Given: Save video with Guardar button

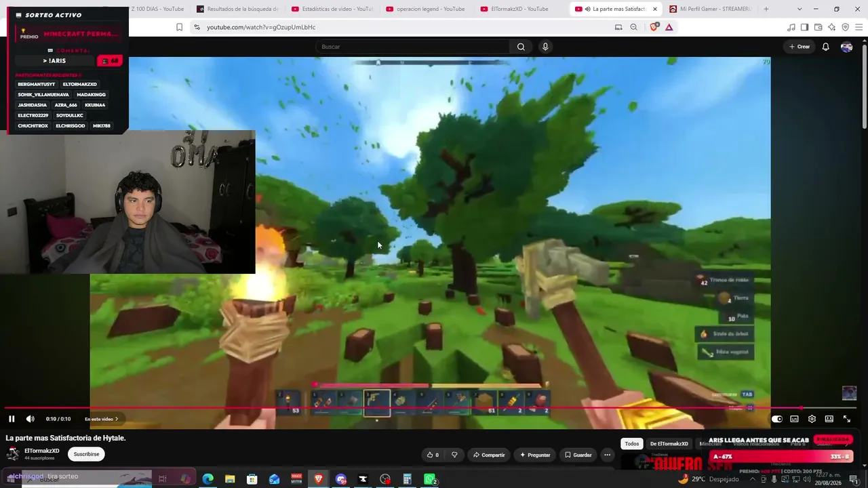Looking at the screenshot, I should (578, 455).
